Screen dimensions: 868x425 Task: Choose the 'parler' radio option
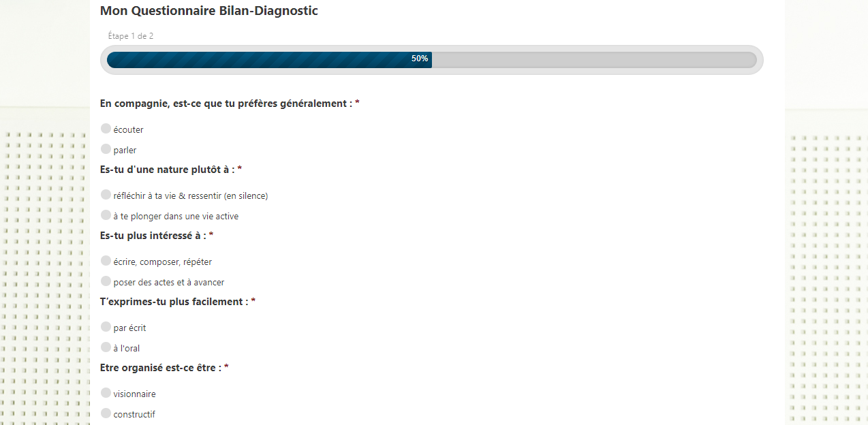[x=106, y=149]
